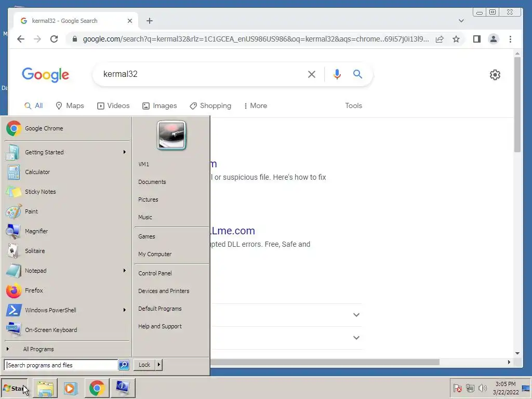Launch Paint from Start menu
Screen dimensions: 532x399
tap(66, 211)
